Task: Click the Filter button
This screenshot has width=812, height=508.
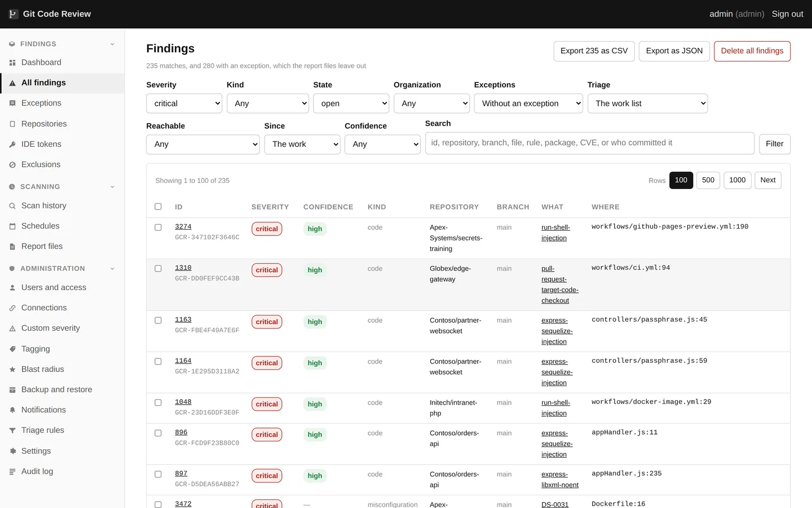Action: 775,144
